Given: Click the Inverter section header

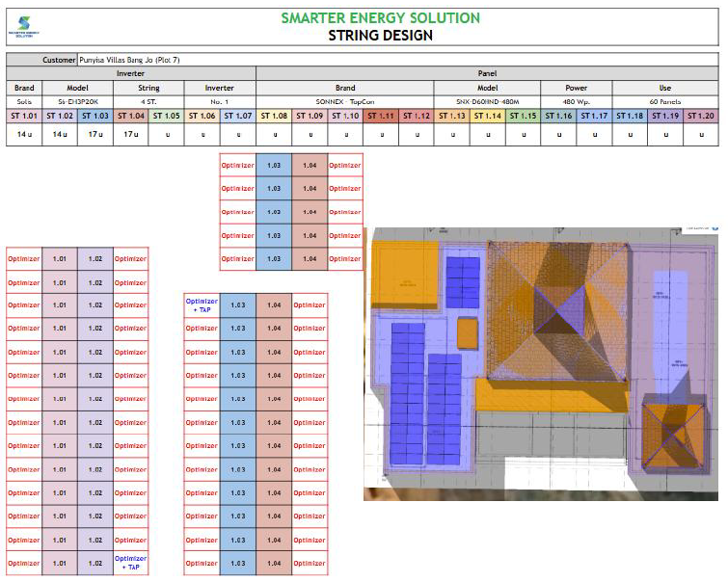Looking at the screenshot, I should tap(130, 73).
